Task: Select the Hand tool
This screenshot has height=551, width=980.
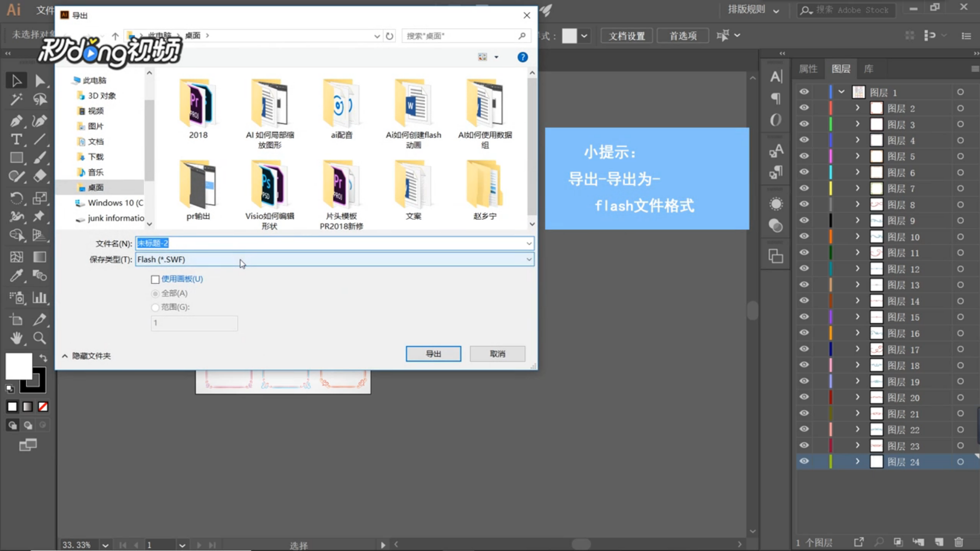Action: coord(16,338)
